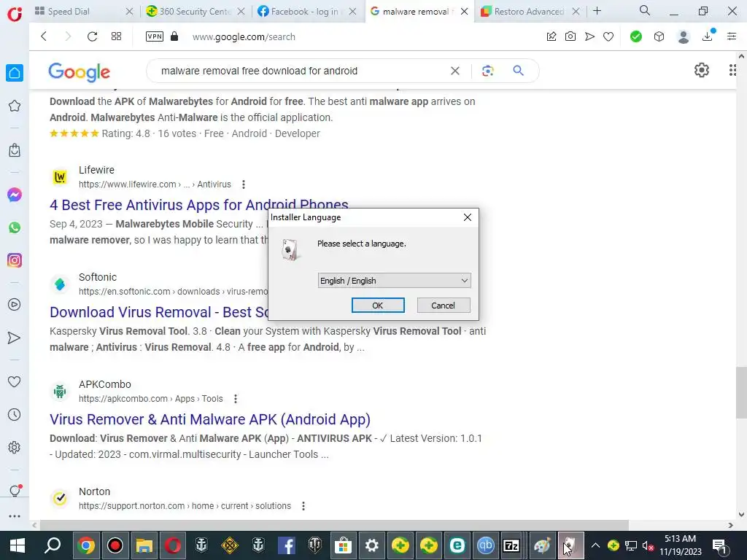
Task: Confirm language with the OK button
Action: coord(378,306)
